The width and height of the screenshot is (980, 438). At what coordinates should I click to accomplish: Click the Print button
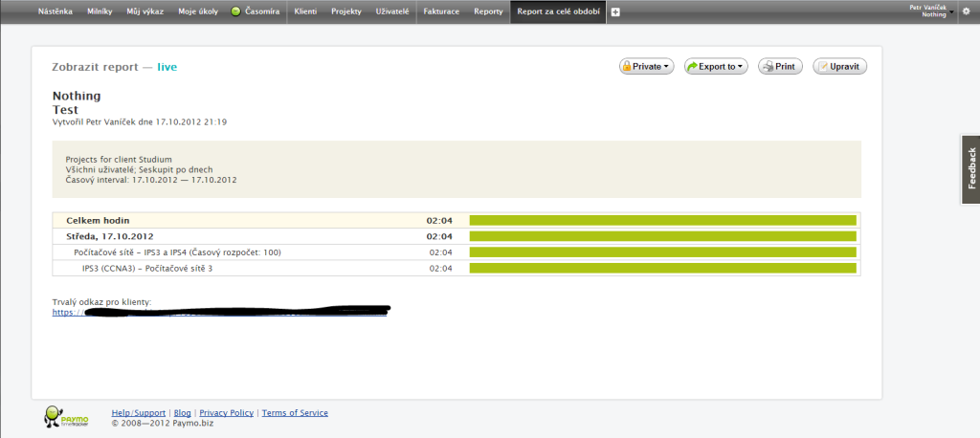pos(780,66)
